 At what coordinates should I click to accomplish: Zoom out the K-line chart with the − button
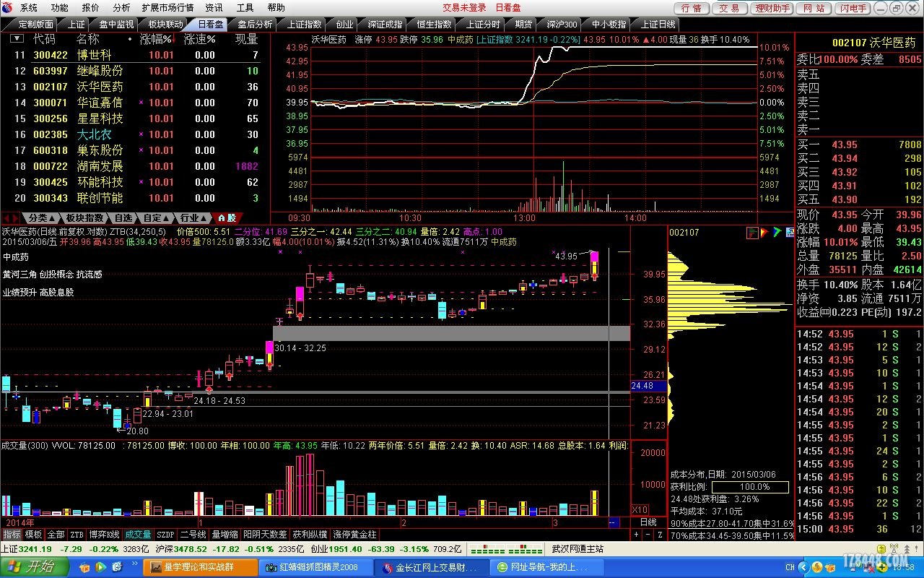tap(648, 535)
